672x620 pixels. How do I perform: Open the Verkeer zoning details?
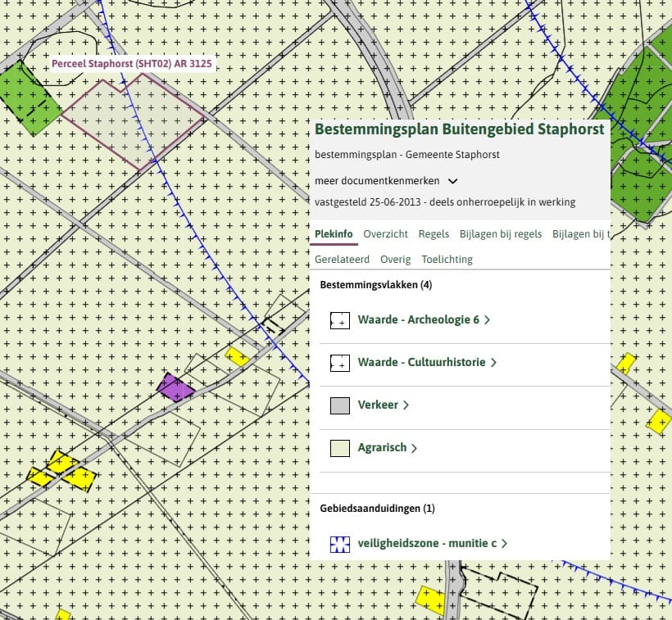tap(383, 405)
